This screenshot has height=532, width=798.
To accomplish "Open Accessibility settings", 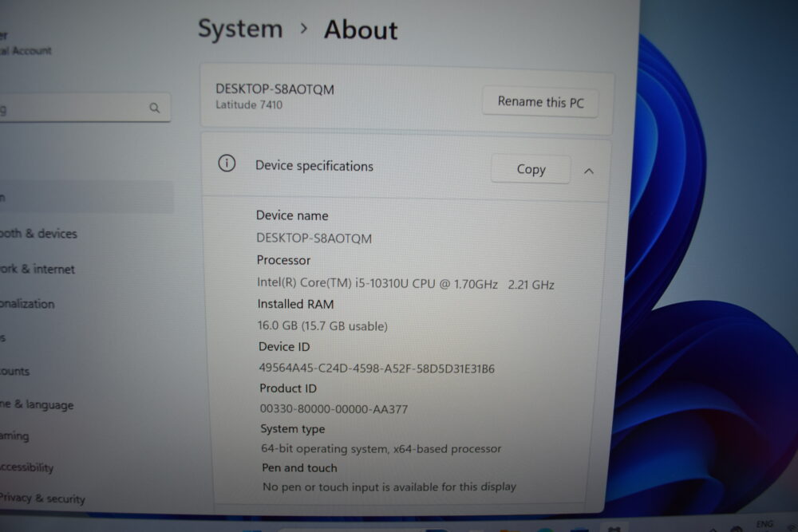I will (x=26, y=467).
